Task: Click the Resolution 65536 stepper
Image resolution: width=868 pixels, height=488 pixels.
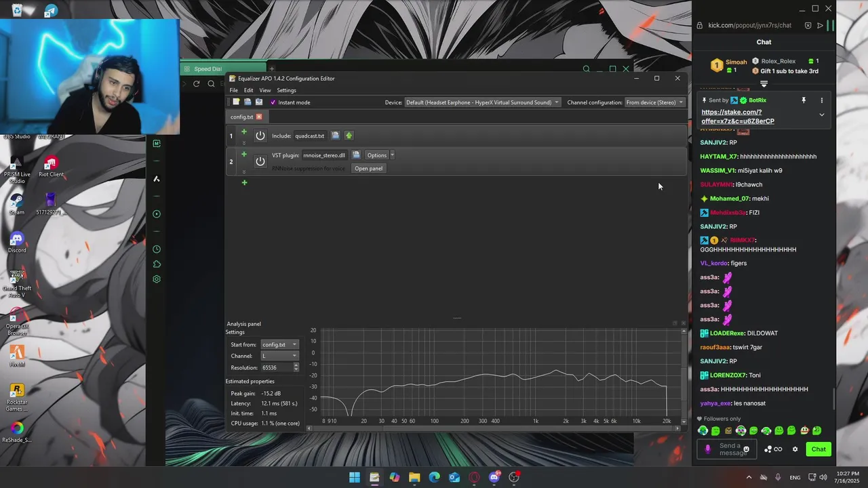Action: (296, 367)
